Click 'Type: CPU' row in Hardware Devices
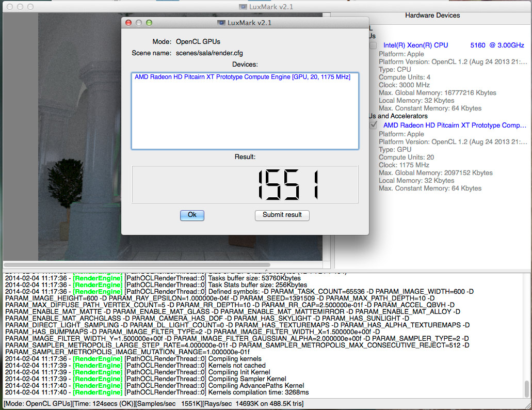Screen dimensions: 532x410 [395, 69]
